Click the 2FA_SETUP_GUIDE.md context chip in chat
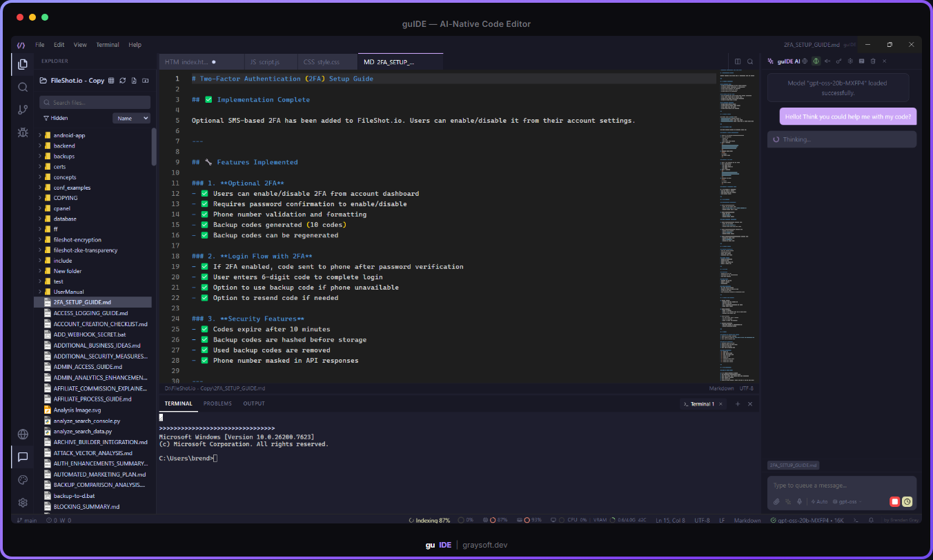 tap(793, 466)
